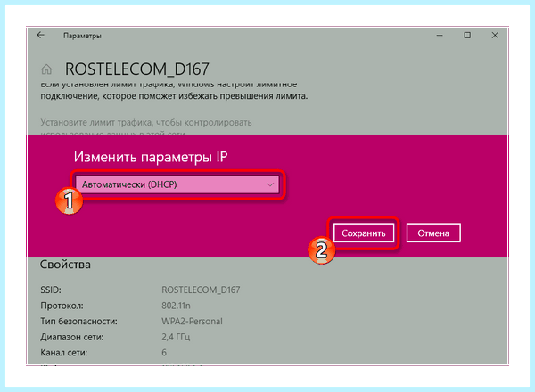Close the Параметры window
This screenshot has height=392, width=535.
point(495,35)
